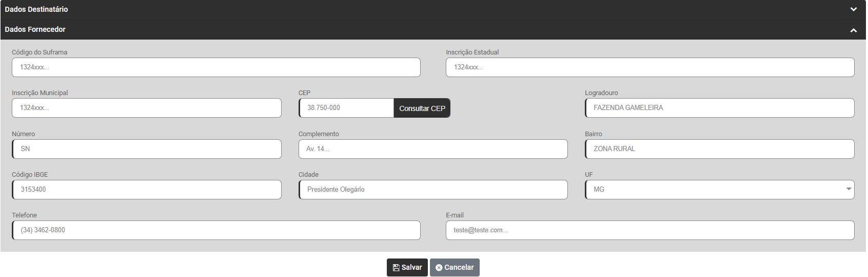Click the CEP input field
The image size is (868, 277).
coord(346,108)
